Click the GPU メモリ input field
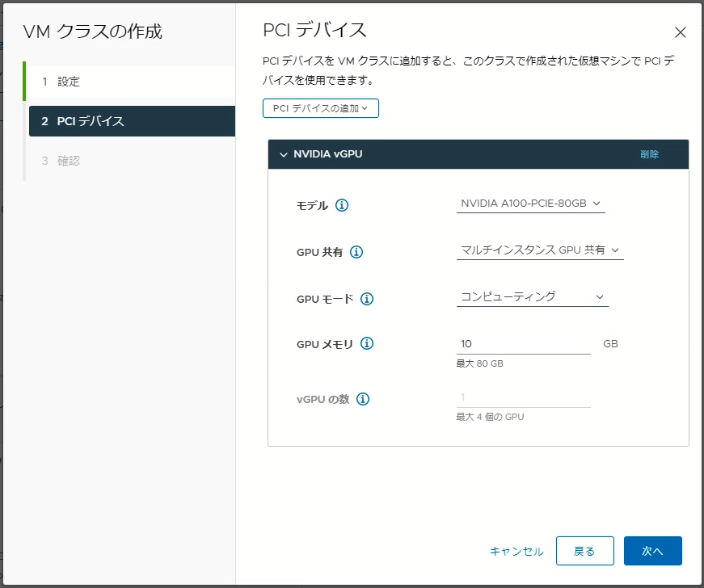 pos(524,344)
